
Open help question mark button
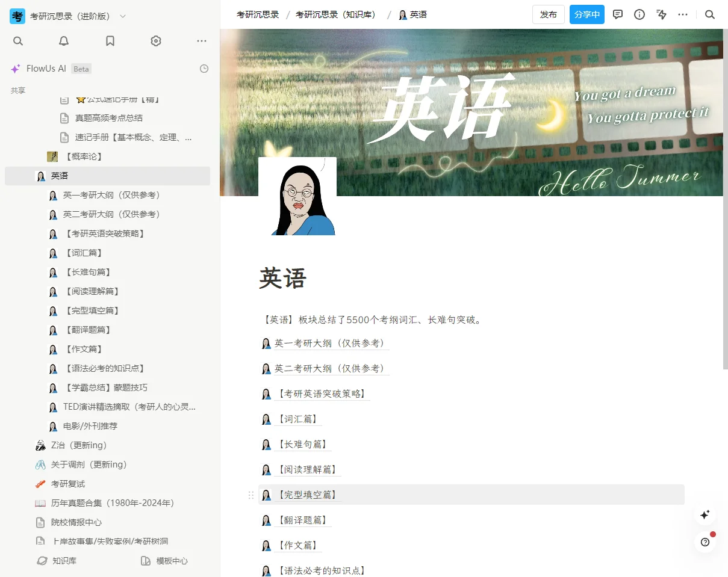pos(705,542)
